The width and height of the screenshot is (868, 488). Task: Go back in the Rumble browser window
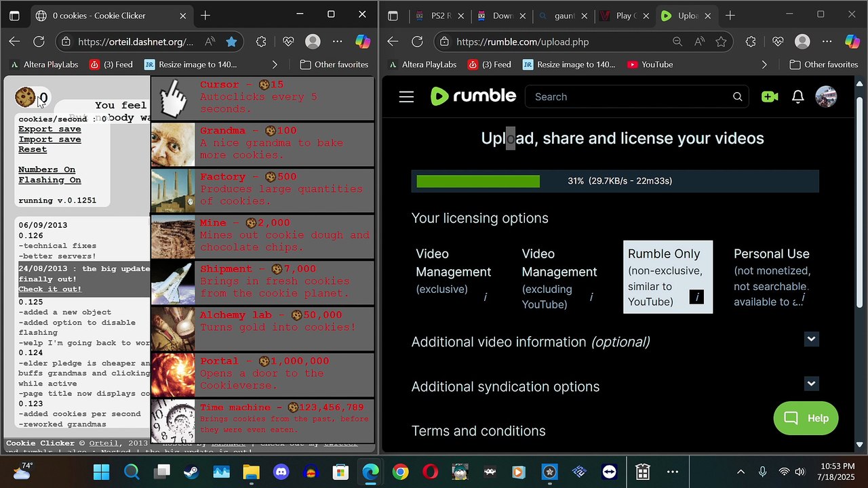393,41
